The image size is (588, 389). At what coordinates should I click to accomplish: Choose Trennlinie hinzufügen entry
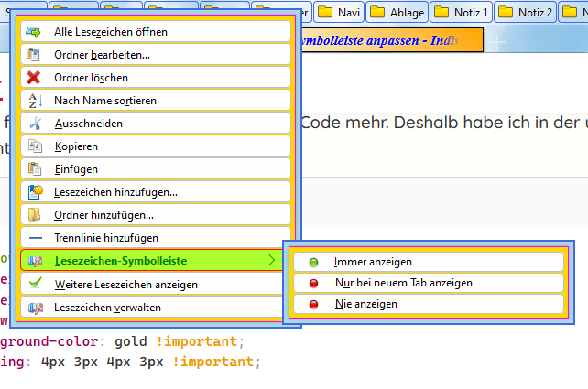pyautogui.click(x=156, y=237)
